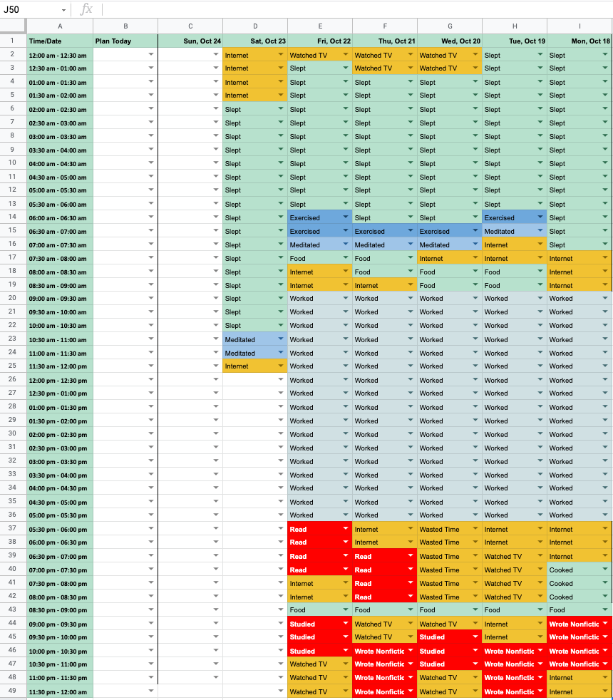The width and height of the screenshot is (613, 700).
Task: Select the Slept cell at 2:00 am Sunday
Action: pos(254,109)
